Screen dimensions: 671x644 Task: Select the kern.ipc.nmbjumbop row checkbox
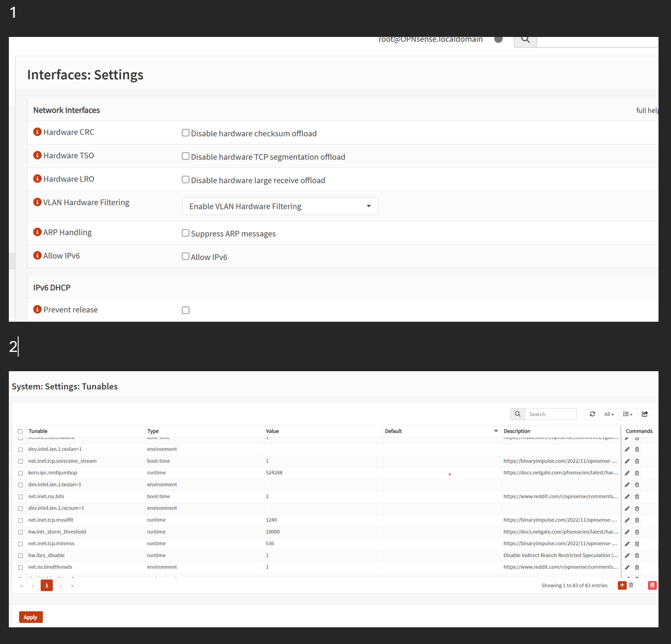[20, 473]
